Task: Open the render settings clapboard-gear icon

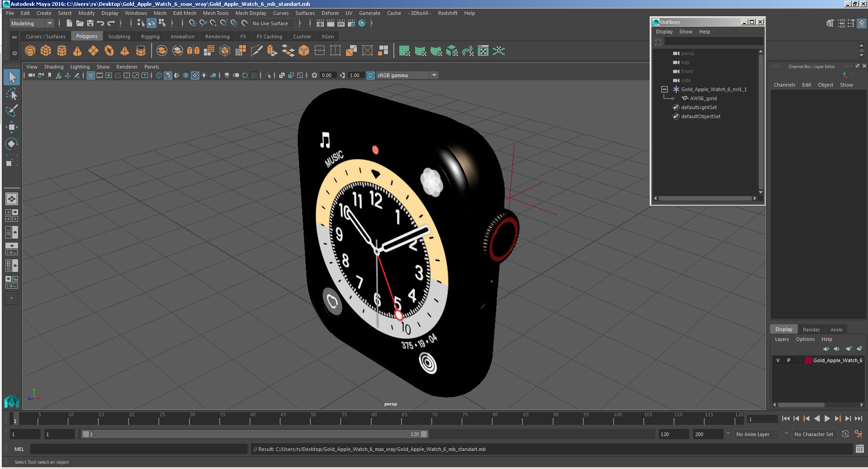Action: 351,23
